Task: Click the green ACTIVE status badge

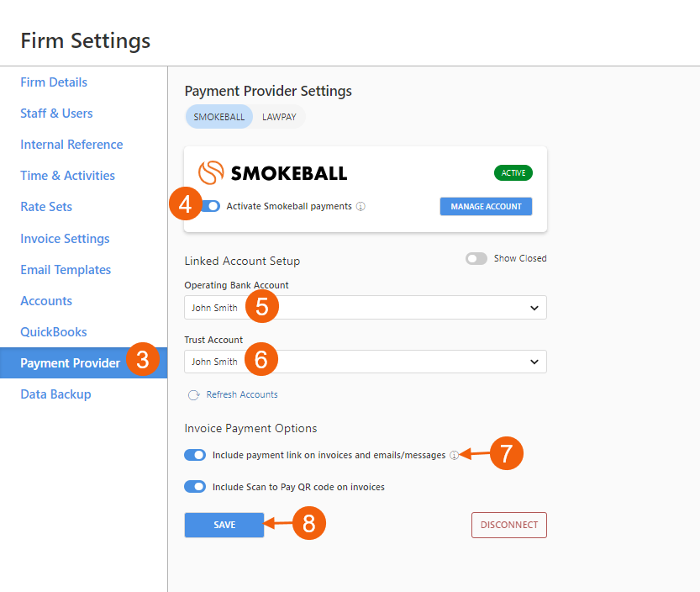Action: (x=513, y=173)
